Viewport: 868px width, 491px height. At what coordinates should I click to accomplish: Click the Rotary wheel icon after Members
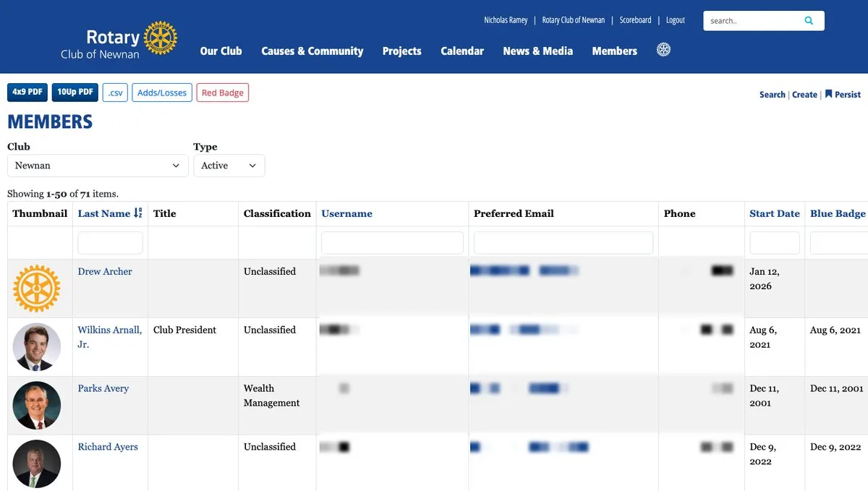663,50
